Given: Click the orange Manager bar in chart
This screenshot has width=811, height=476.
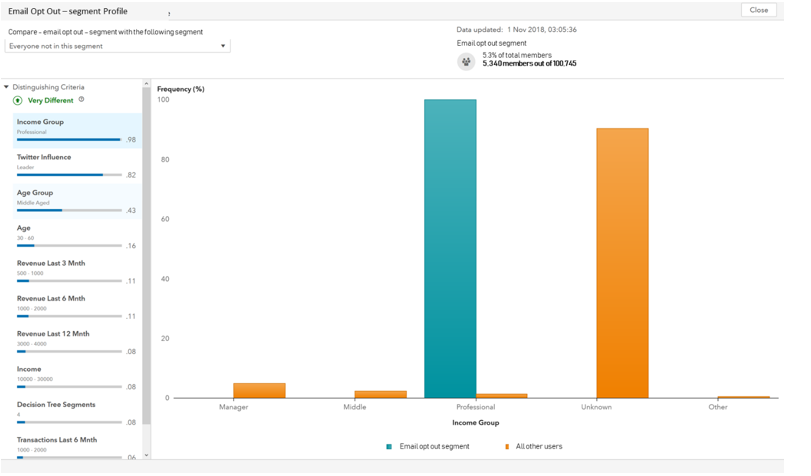Looking at the screenshot, I should [259, 391].
